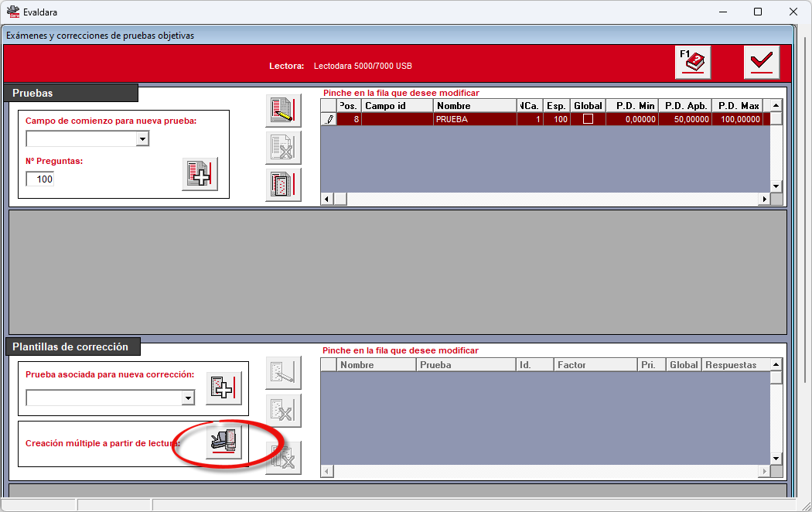Click the Nombre column header in tests table
The width and height of the screenshot is (812, 512).
click(475, 106)
